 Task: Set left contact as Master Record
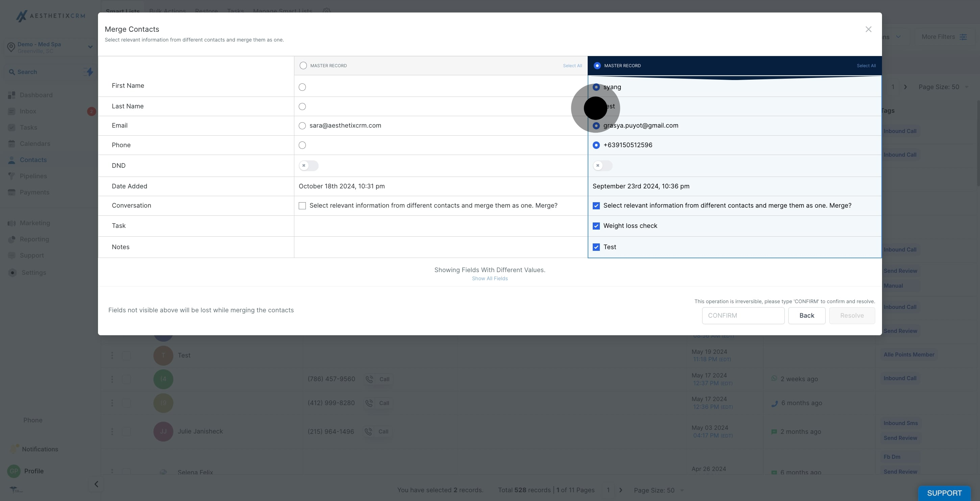tap(303, 66)
